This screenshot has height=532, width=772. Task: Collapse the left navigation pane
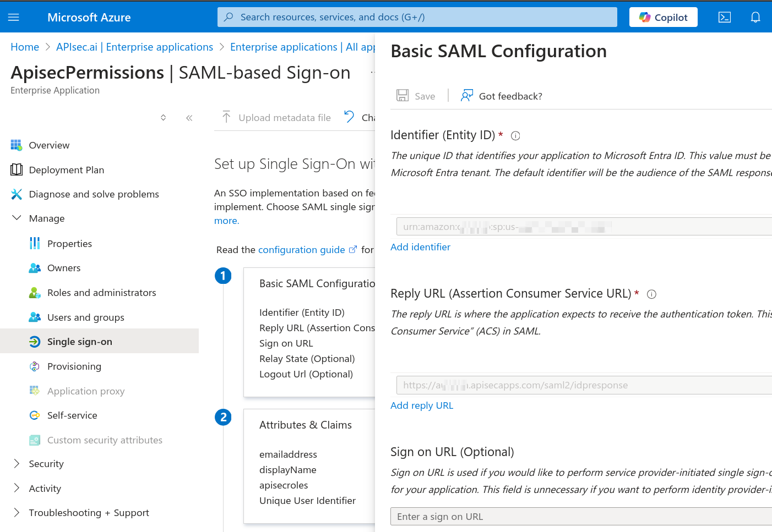(x=189, y=118)
